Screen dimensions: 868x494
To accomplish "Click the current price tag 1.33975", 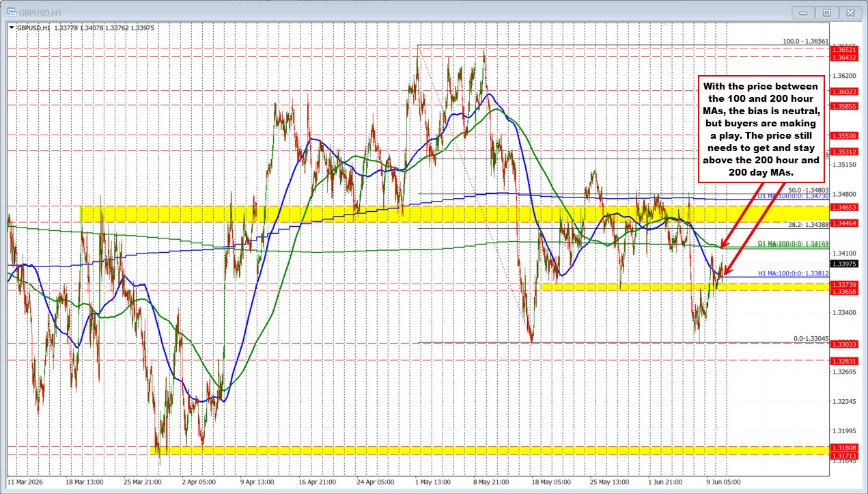I will tap(843, 264).
